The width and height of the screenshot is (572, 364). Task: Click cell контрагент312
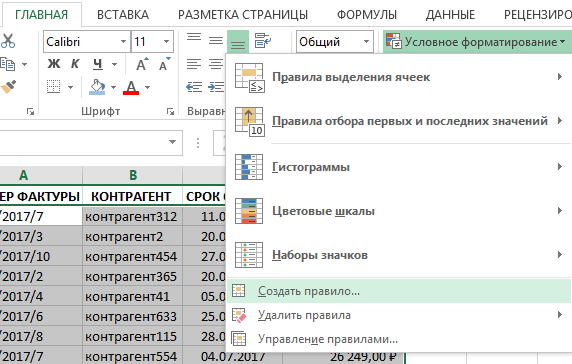(x=133, y=217)
